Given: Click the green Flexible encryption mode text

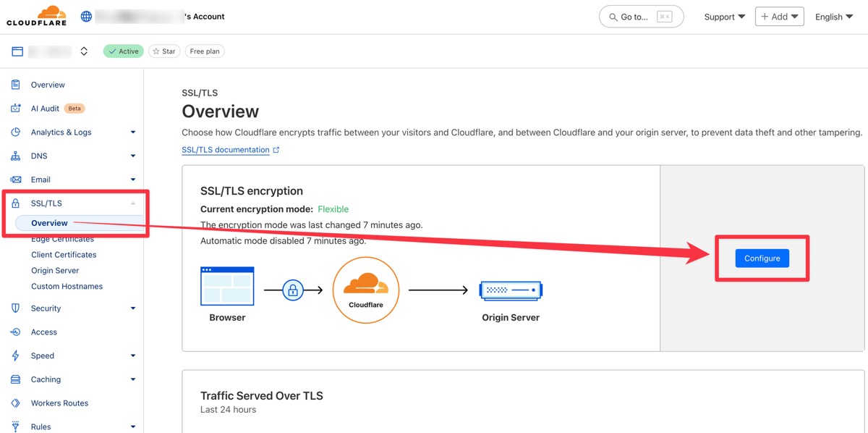Looking at the screenshot, I should click(333, 209).
